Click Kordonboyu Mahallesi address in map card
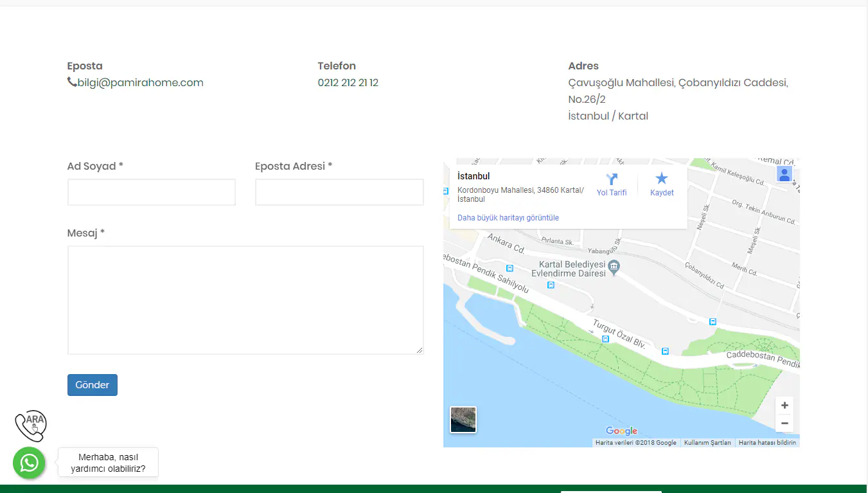The height and width of the screenshot is (493, 868). (x=520, y=195)
